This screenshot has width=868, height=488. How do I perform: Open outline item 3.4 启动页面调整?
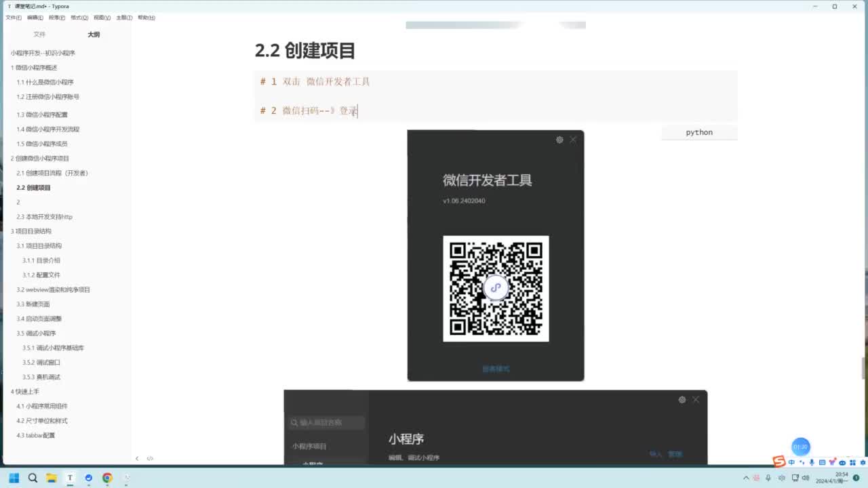(39, 319)
